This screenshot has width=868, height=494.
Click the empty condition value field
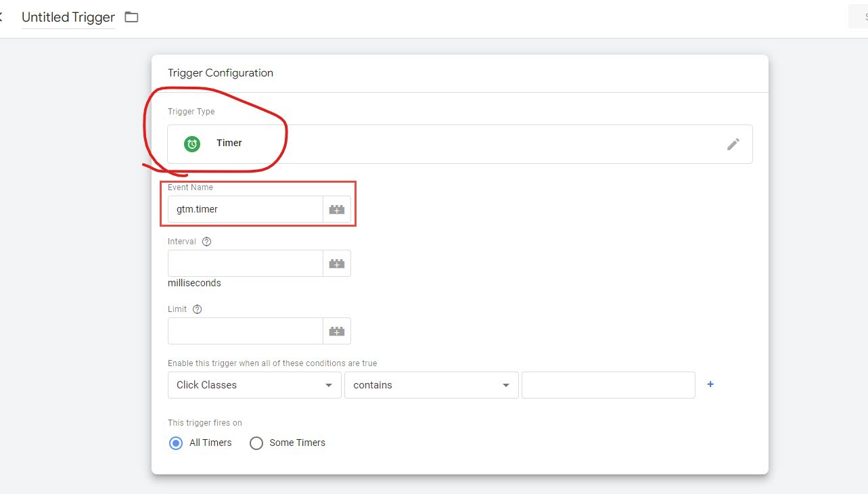[608, 385]
